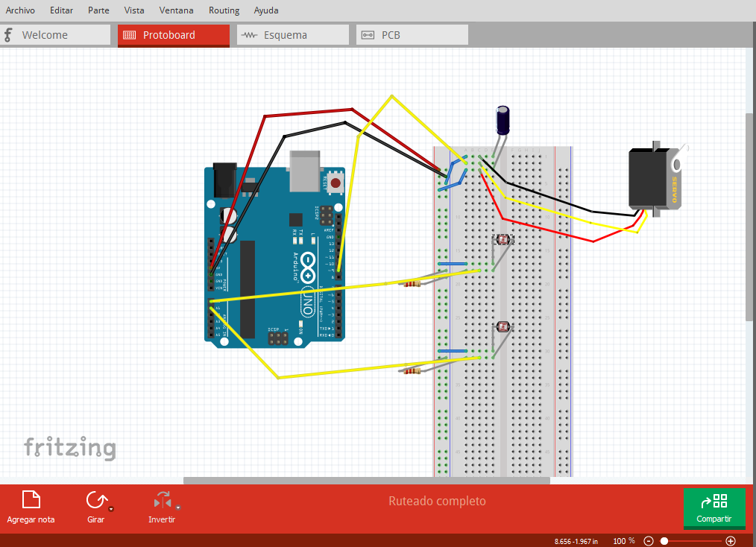Viewport: 756px width, 547px height.
Task: Click the zoom out minus icon
Action: tap(649, 541)
